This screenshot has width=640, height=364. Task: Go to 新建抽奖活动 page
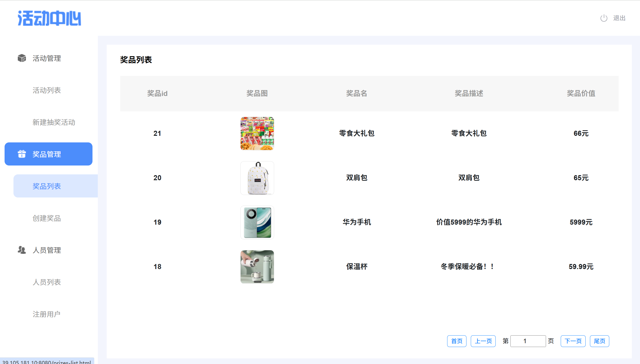click(x=54, y=122)
